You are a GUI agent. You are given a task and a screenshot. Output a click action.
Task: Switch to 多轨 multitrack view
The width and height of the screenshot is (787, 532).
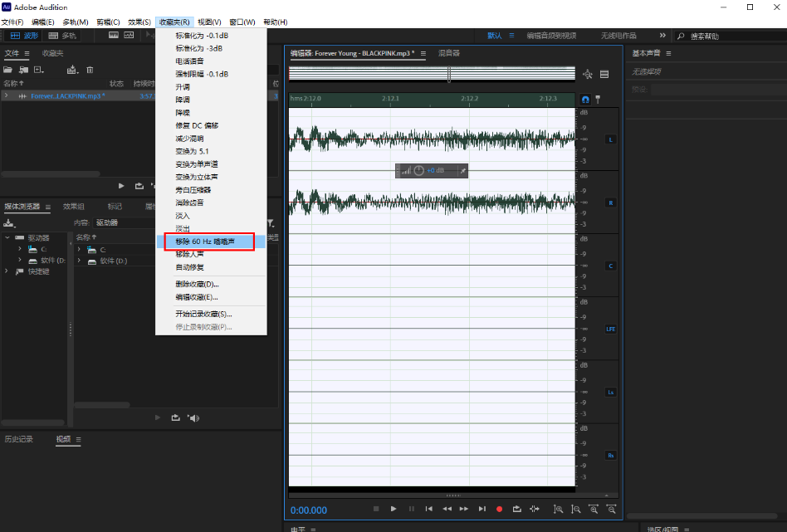63,36
